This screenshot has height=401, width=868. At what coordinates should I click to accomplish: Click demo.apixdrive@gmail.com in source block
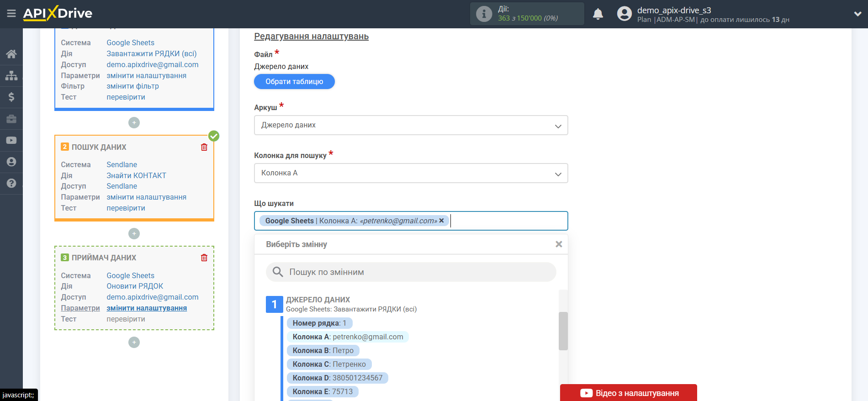click(x=153, y=64)
